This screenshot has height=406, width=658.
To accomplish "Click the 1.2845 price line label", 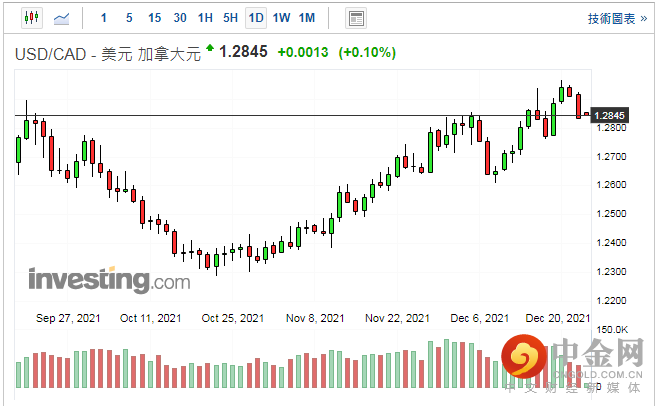I will (609, 115).
